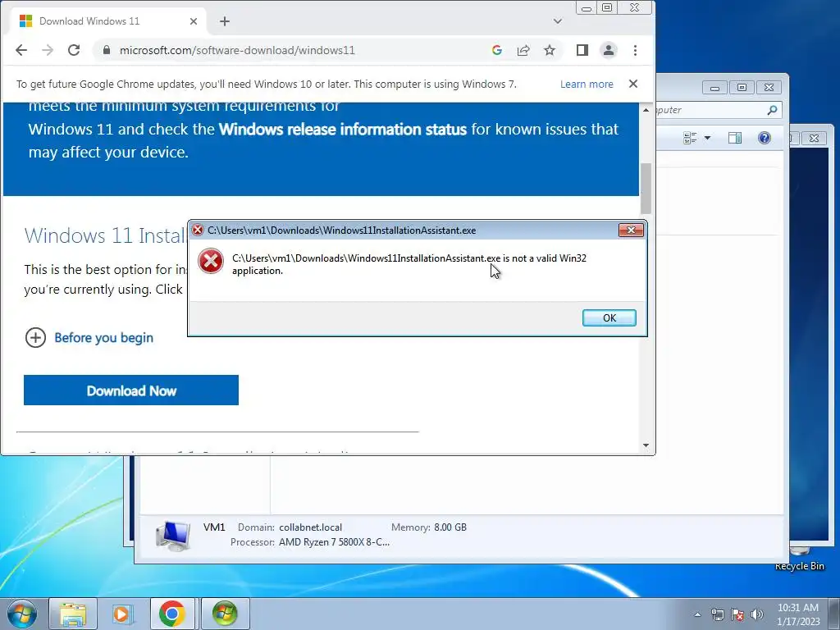840x630 pixels.
Task: Click the VM1 computer icon in details pane
Action: (x=172, y=536)
